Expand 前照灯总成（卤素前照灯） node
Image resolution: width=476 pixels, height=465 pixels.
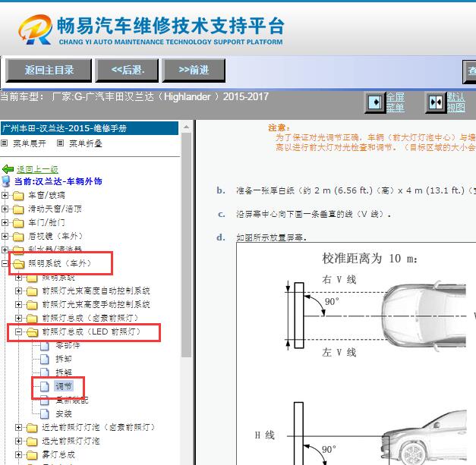pos(18,318)
